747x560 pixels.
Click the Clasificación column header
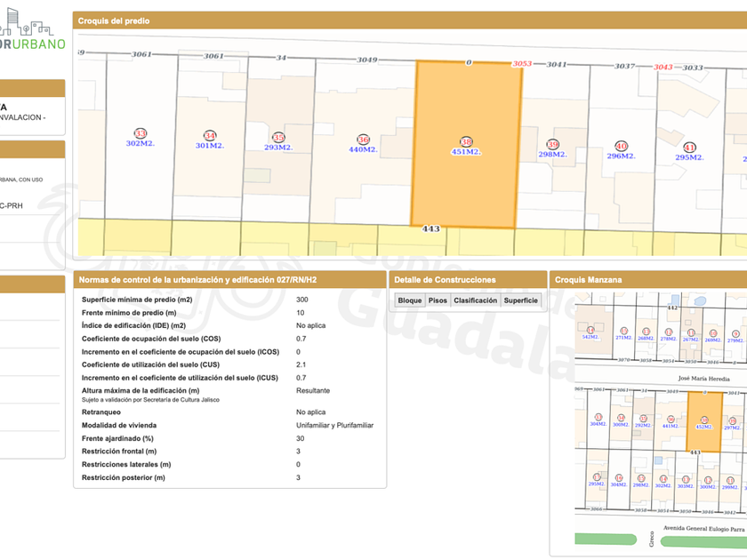pos(475,300)
